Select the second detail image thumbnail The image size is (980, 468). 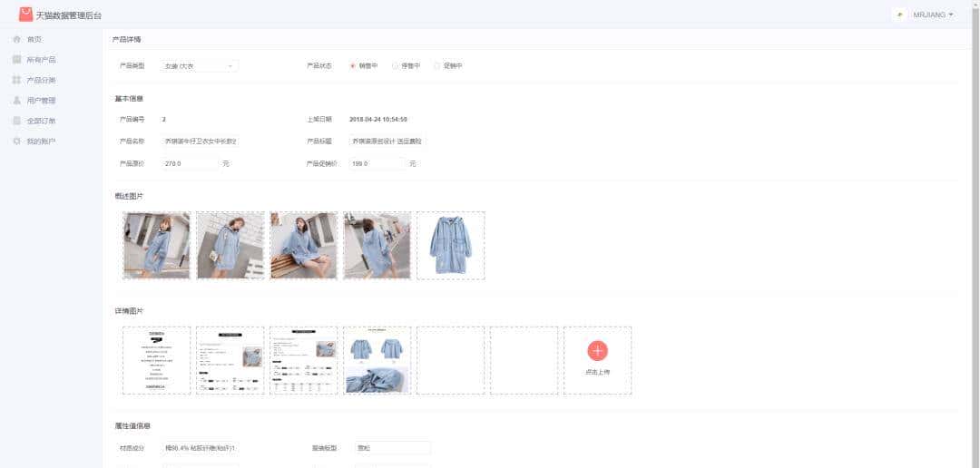point(230,361)
